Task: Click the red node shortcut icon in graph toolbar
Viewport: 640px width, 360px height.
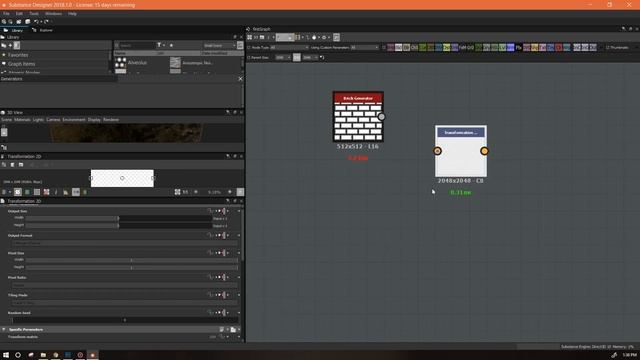Action: coord(559,48)
